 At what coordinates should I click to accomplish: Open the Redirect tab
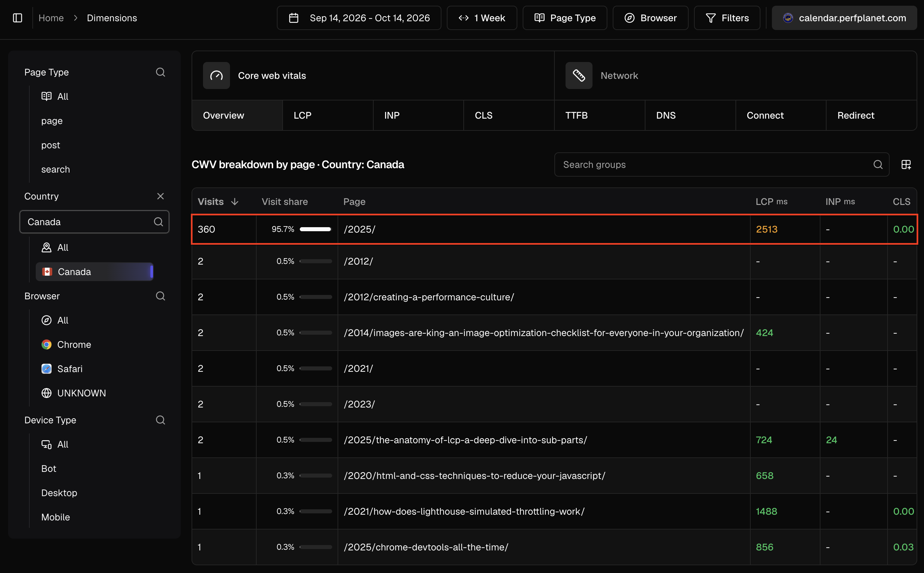(x=871, y=115)
